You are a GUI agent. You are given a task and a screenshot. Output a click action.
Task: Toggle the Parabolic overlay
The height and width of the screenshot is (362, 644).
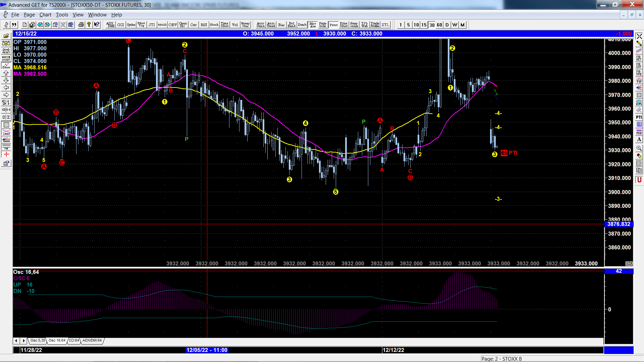tap(323, 25)
